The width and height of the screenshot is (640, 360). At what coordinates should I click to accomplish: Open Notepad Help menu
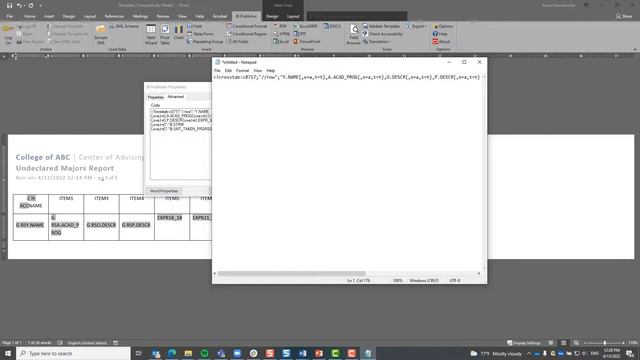[271, 71]
